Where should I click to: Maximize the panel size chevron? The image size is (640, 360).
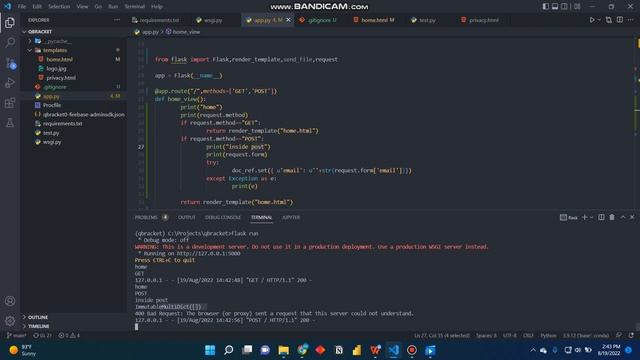[623, 217]
